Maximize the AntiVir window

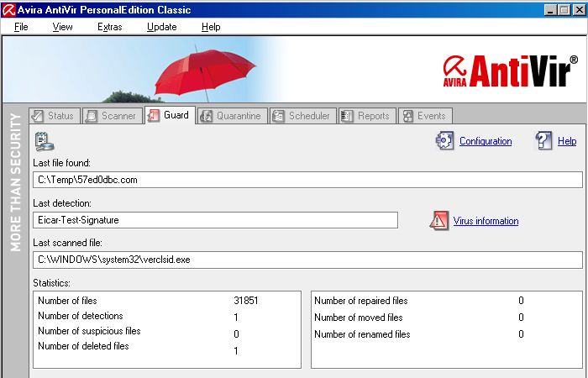(x=564, y=10)
